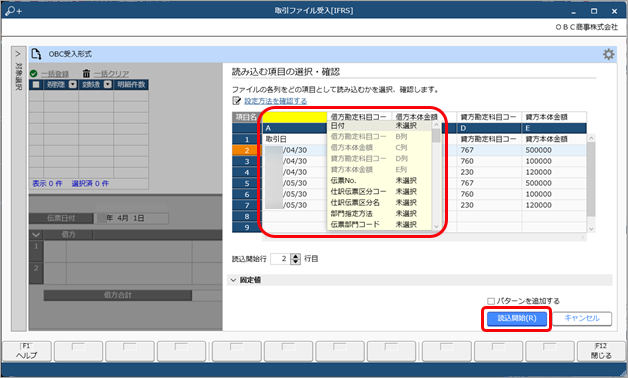628x378 pixels.
Task: Select column D header
Action: tap(489, 128)
